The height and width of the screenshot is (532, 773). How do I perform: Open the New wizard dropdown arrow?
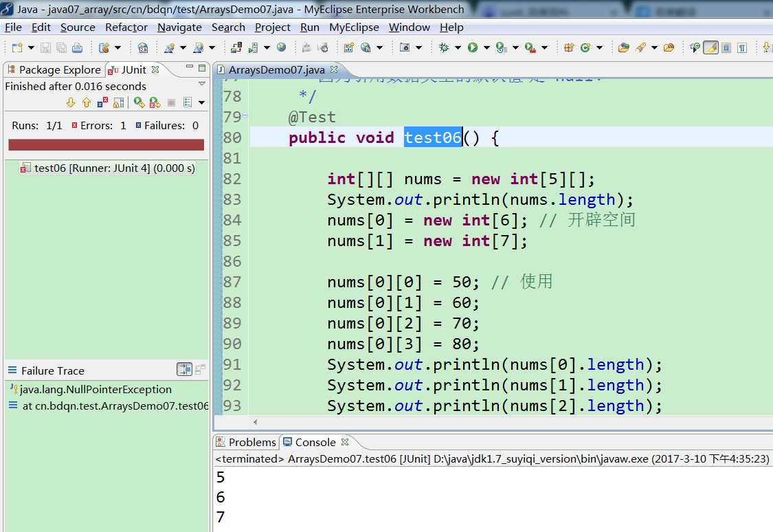(31, 48)
